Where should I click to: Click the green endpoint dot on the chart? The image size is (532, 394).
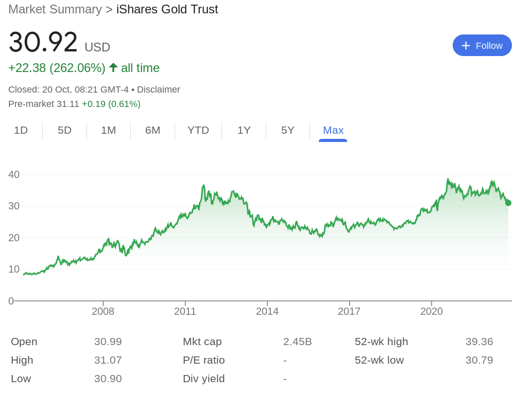pos(508,203)
